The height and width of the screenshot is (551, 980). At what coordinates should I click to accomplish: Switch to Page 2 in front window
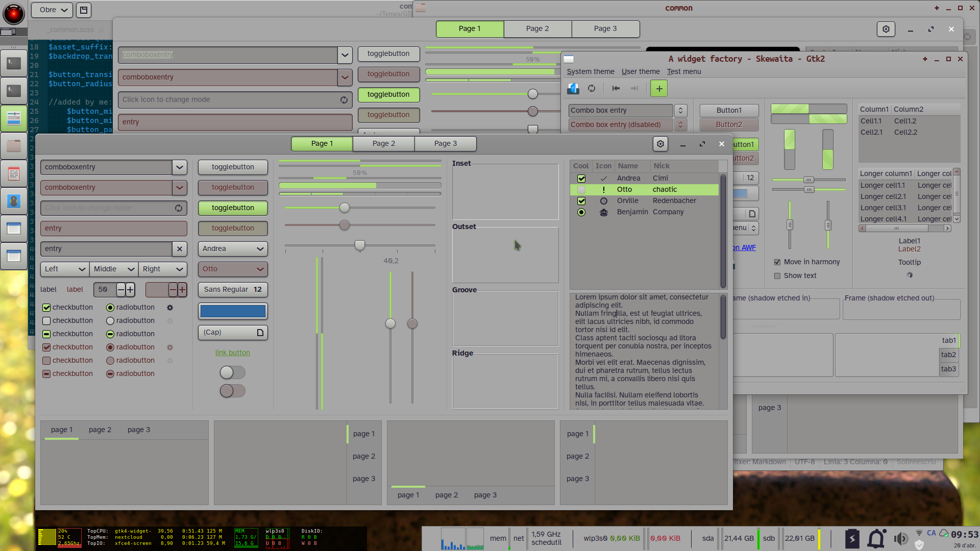[383, 144]
